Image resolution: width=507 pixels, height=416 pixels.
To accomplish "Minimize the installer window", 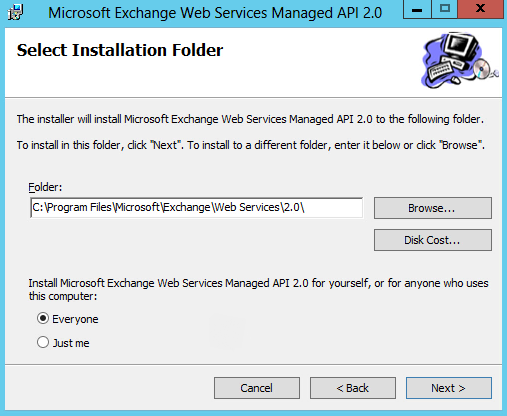I will pos(417,9).
